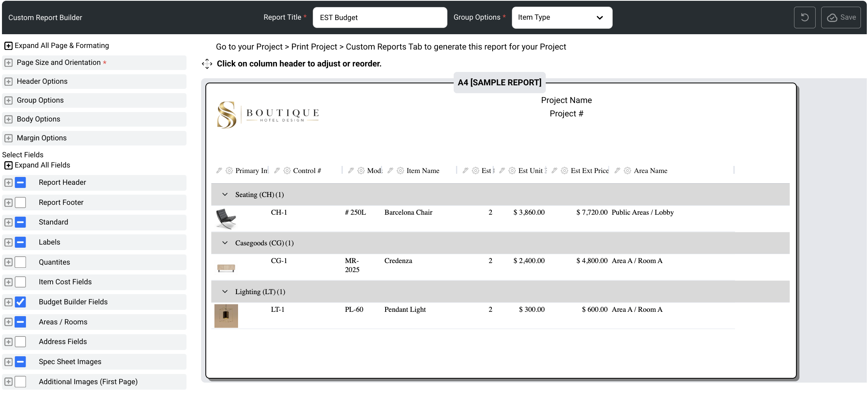The width and height of the screenshot is (868, 394).
Task: Click the Boutique Hotel Design logo
Action: tap(268, 115)
